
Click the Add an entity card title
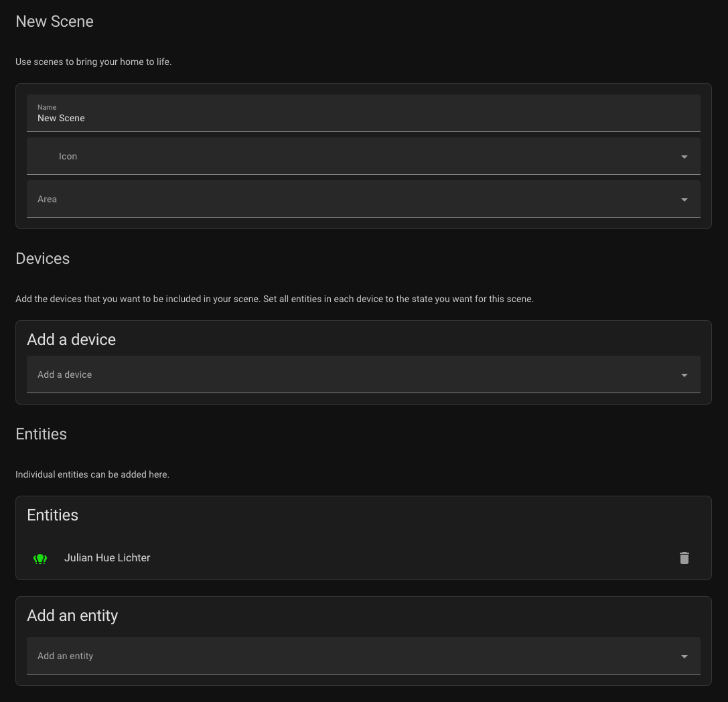pyautogui.click(x=72, y=616)
